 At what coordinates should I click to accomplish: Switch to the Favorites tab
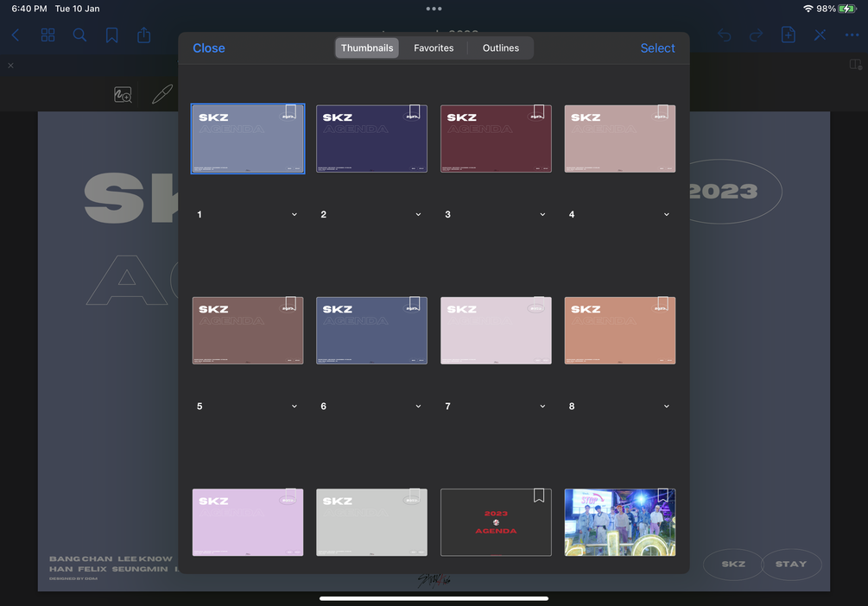434,48
